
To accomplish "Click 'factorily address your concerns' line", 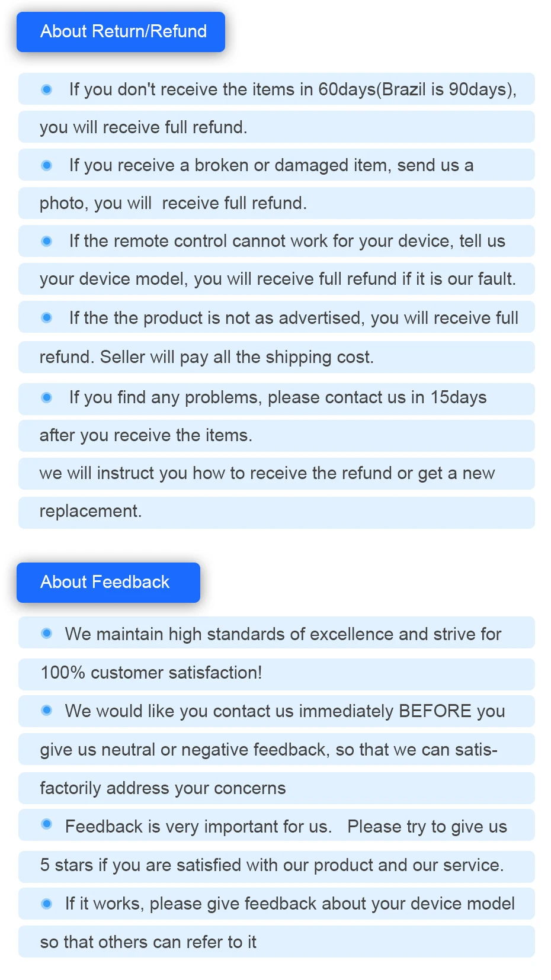I will coord(163,788).
